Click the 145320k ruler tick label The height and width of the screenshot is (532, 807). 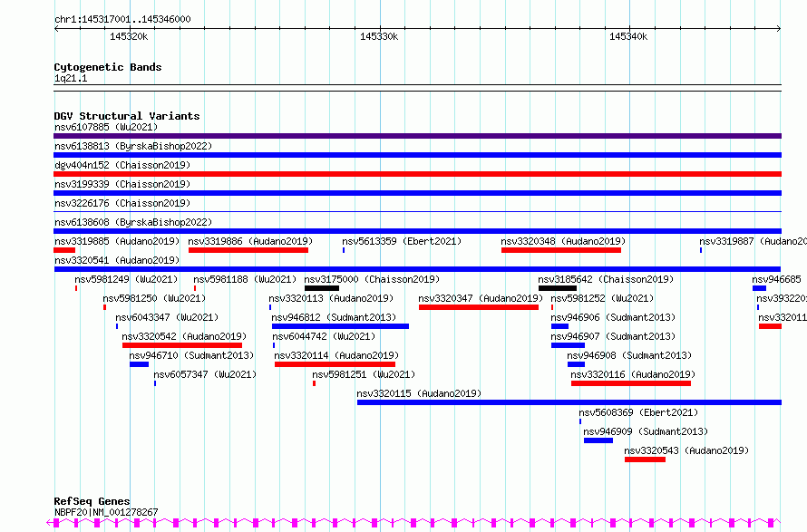(x=129, y=36)
